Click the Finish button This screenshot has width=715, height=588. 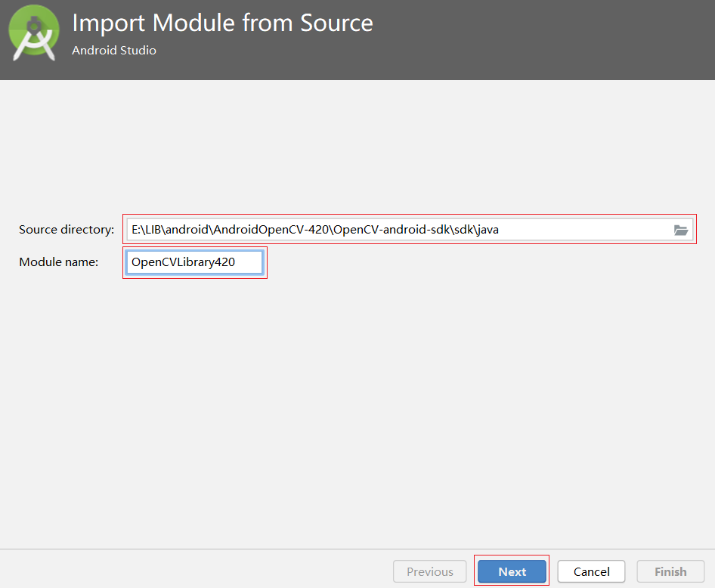pyautogui.click(x=670, y=571)
